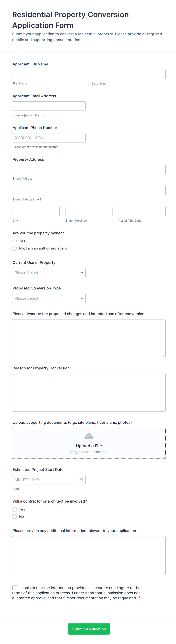Select 'Yes' for property owner question

point(15,241)
